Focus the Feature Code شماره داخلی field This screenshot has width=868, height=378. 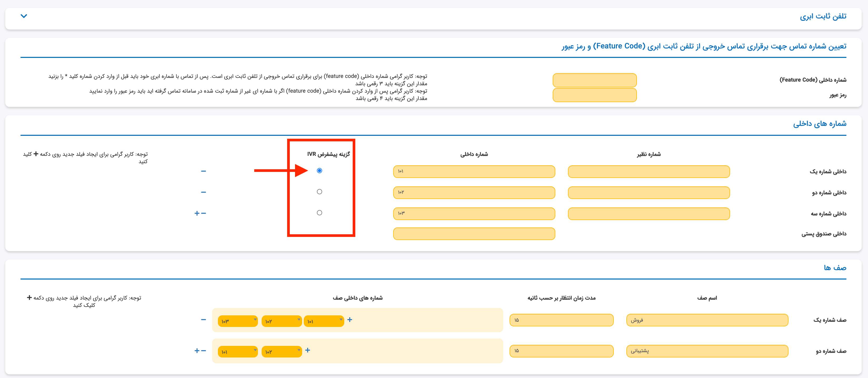tap(595, 80)
